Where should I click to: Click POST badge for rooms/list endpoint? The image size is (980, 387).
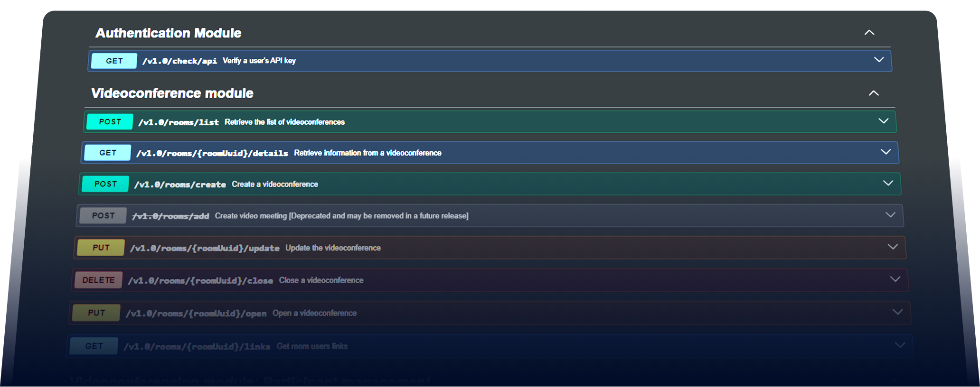coord(110,122)
